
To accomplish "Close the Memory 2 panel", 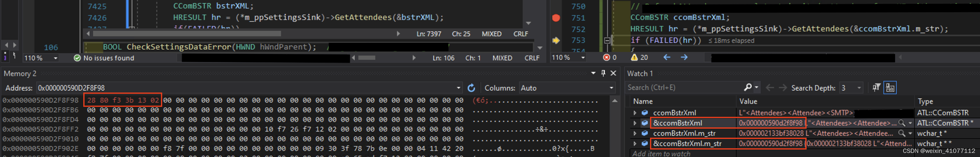I will click(613, 73).
